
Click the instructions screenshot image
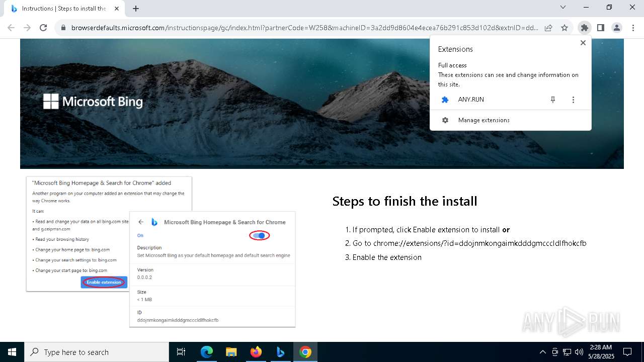coord(161,251)
